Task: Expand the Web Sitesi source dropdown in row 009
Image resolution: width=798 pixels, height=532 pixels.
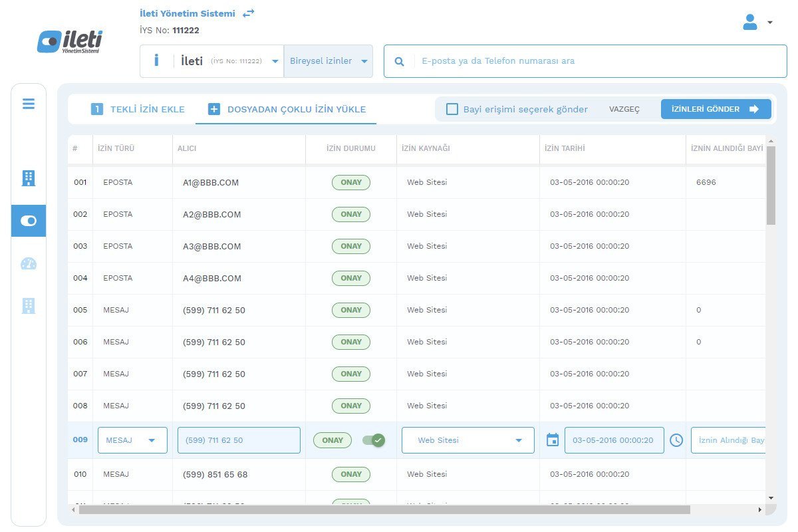Action: tap(468, 440)
